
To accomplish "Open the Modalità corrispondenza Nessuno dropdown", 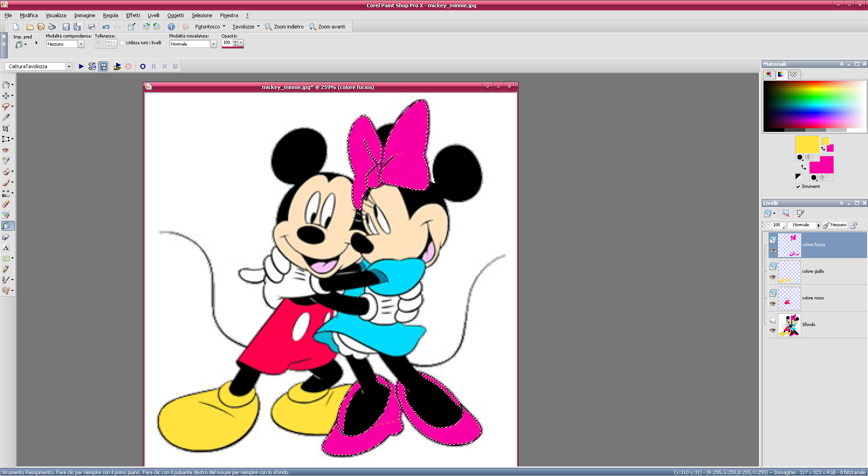I will [81, 44].
